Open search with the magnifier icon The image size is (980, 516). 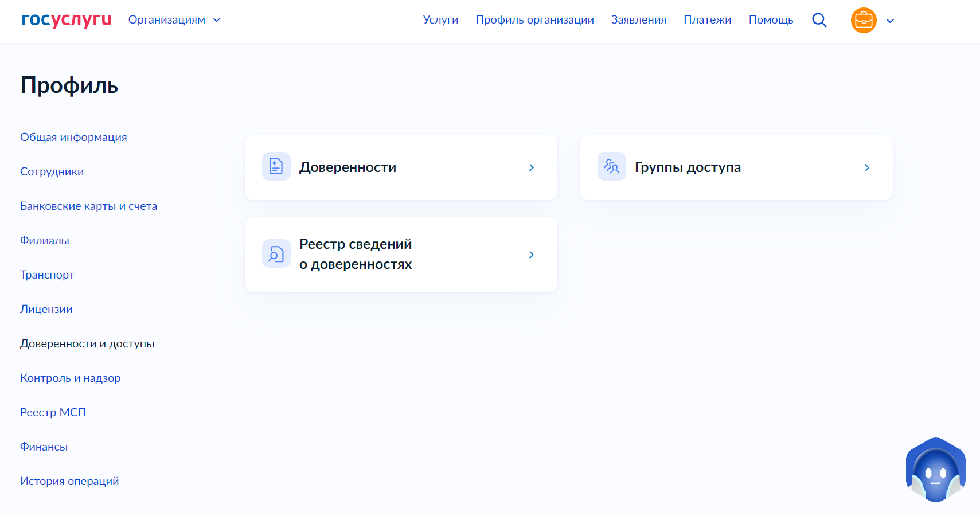point(819,21)
